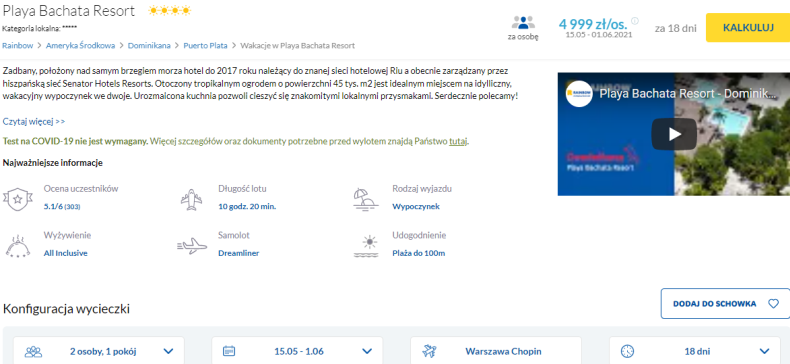The height and width of the screenshot is (364, 790).
Task: Click the clock icon beside 18 dni
Action: 627,351
